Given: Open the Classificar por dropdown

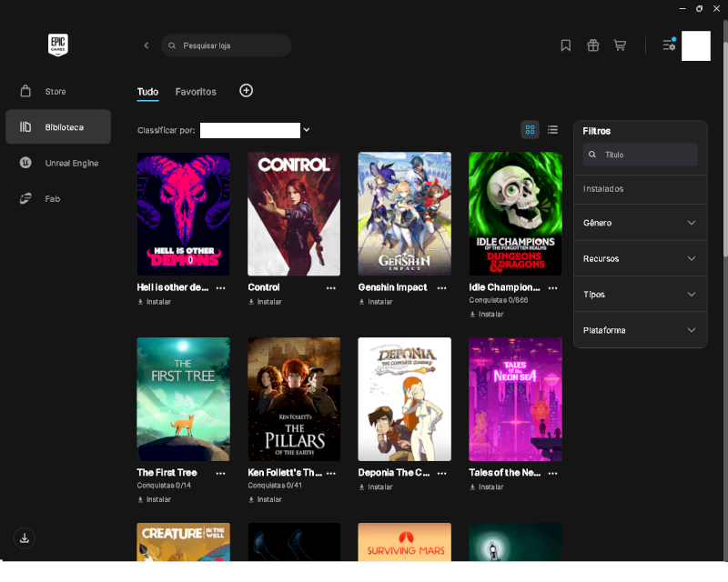Looking at the screenshot, I should tap(255, 130).
